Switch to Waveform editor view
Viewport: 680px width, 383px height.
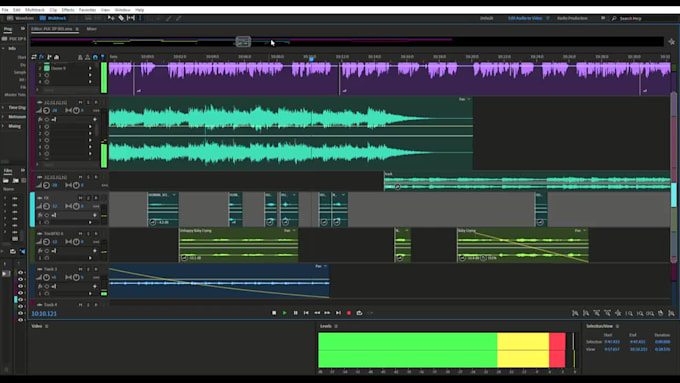point(20,18)
